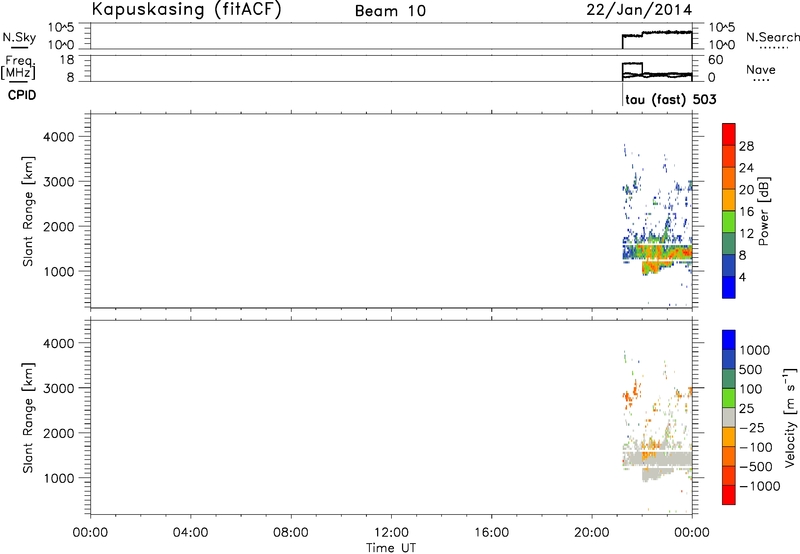The height and width of the screenshot is (554, 800).
Task: Click the 'Slant Range [km]' label of velocity panel
Action: (28, 418)
